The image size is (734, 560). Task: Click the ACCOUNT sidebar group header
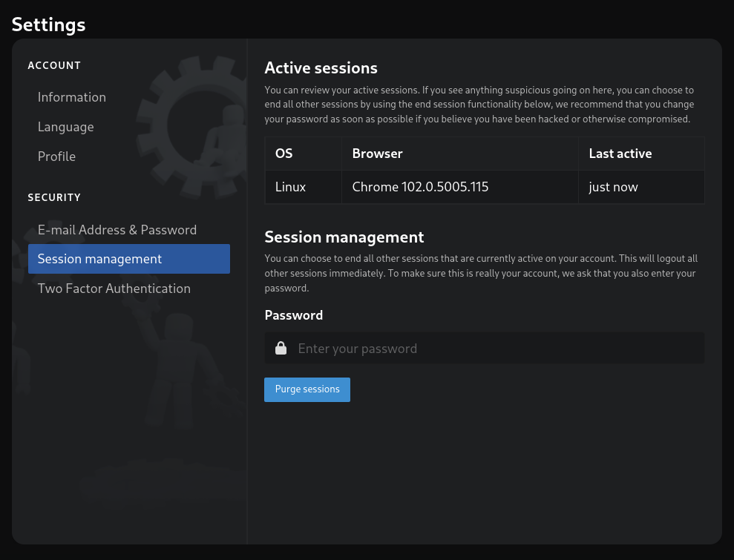pos(54,65)
